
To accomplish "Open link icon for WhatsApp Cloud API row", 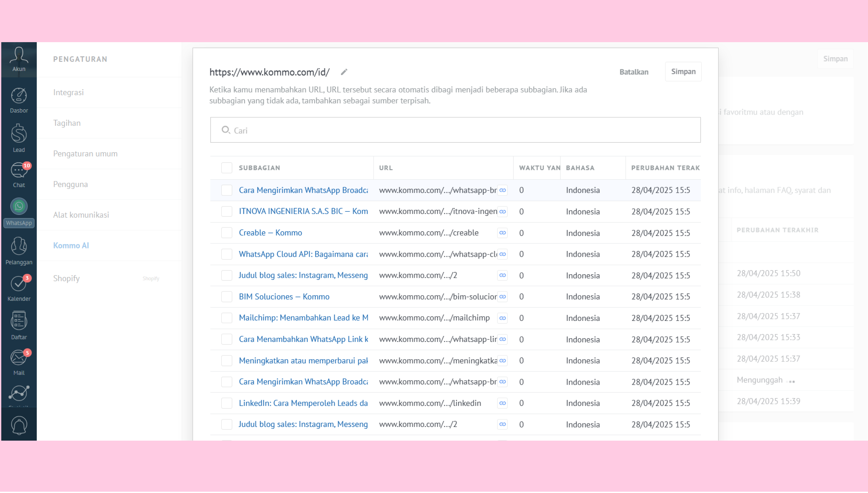I will click(x=503, y=254).
